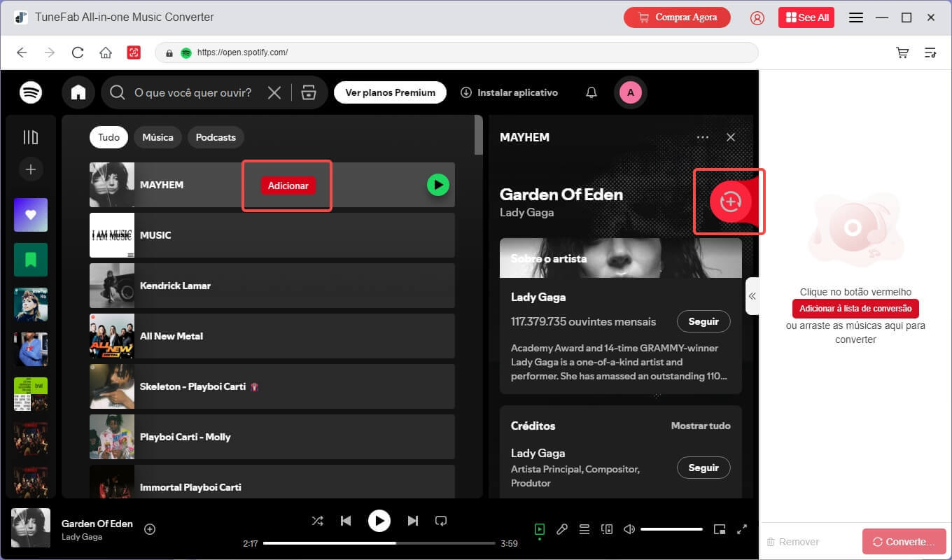Open the TuneFab account icon
Screen dimensions: 952x560
pos(757,17)
